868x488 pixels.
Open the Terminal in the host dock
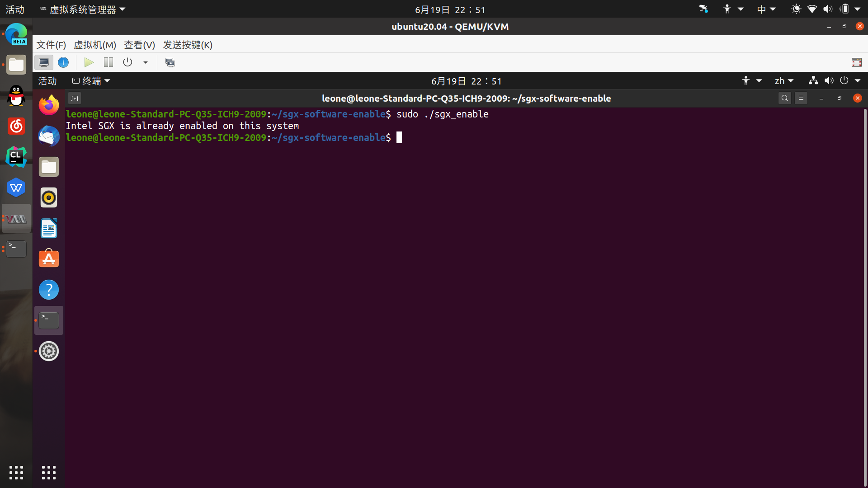[x=16, y=249]
